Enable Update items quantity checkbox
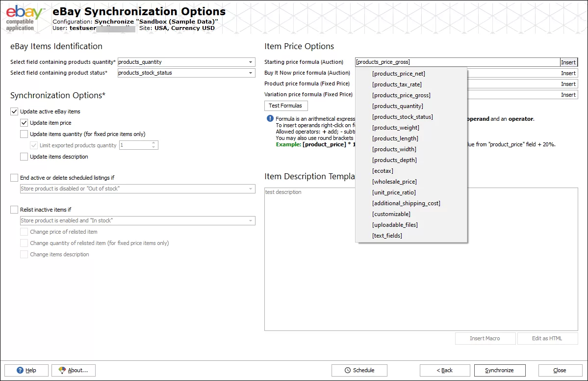The image size is (588, 381). pos(24,134)
